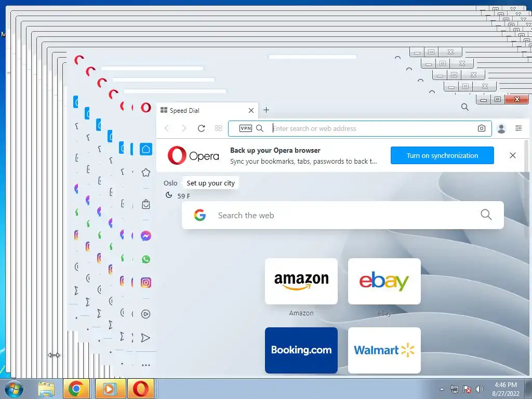This screenshot has width=532, height=399.
Task: Open My Flow arrow icon in sidebar
Action: click(145, 338)
